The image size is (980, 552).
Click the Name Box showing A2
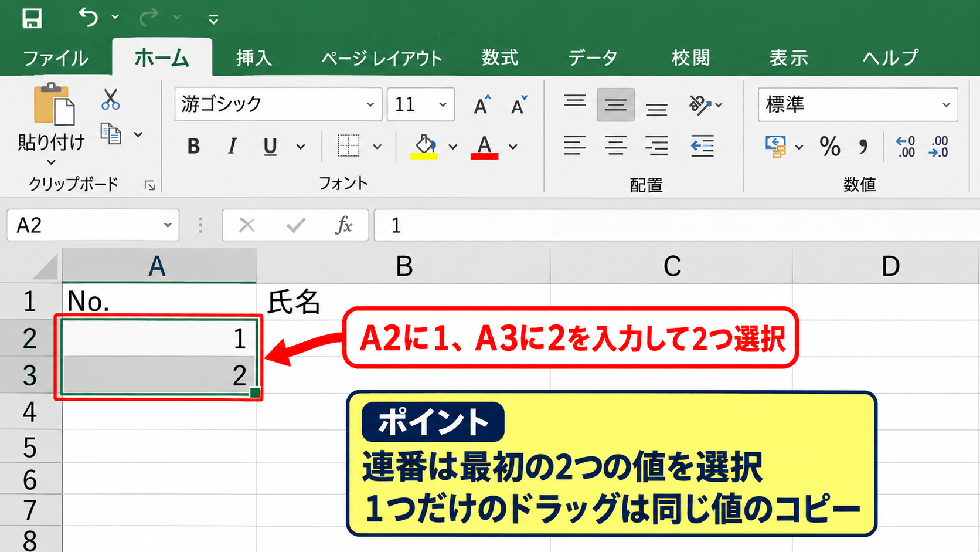[x=93, y=225]
